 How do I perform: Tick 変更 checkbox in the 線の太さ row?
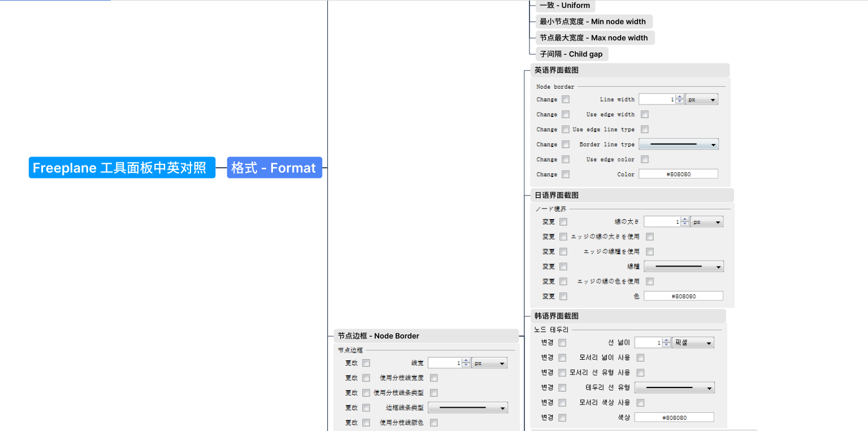[563, 222]
